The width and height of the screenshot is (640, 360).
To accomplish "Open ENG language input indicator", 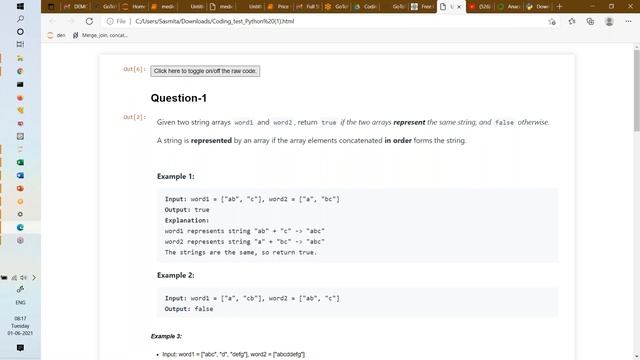I will (x=20, y=302).
